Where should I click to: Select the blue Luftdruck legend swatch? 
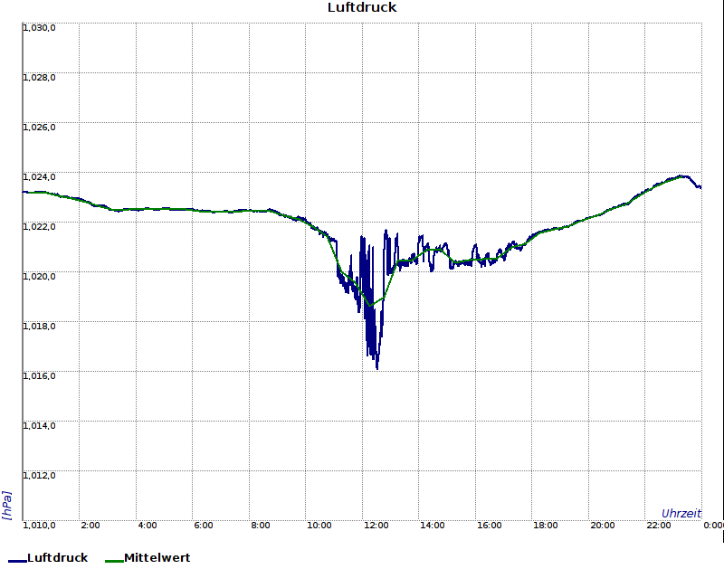[17, 561]
